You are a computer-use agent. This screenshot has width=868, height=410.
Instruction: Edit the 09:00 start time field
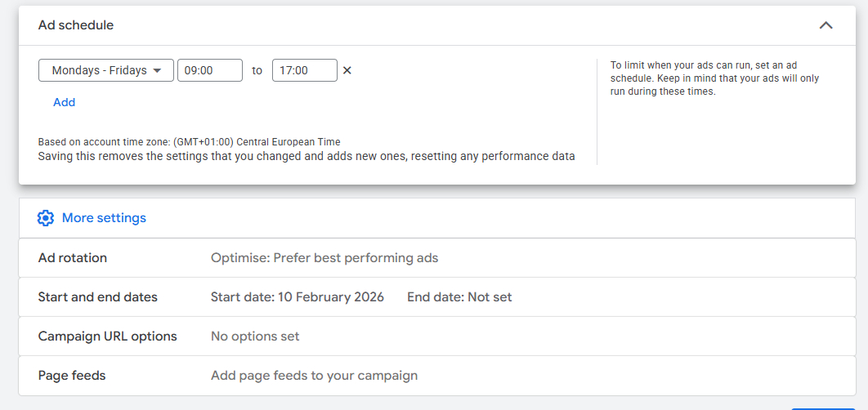(x=210, y=70)
